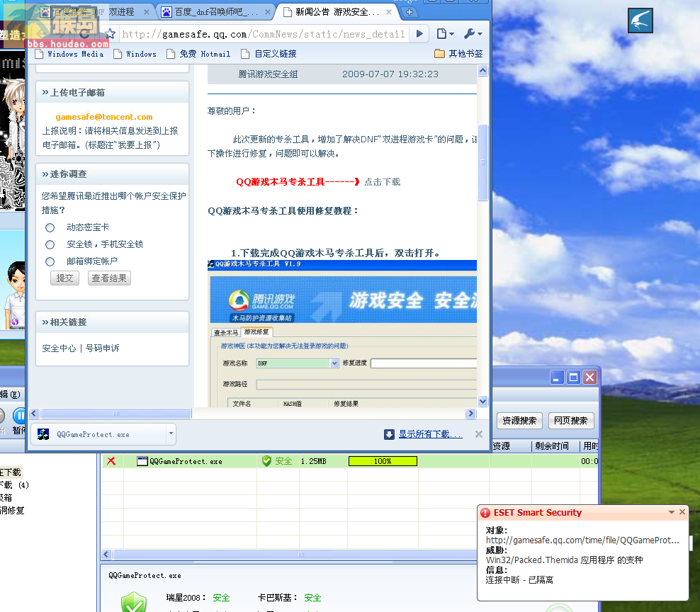Open the 其他书签 folder
This screenshot has height=612, width=700.
(x=459, y=54)
